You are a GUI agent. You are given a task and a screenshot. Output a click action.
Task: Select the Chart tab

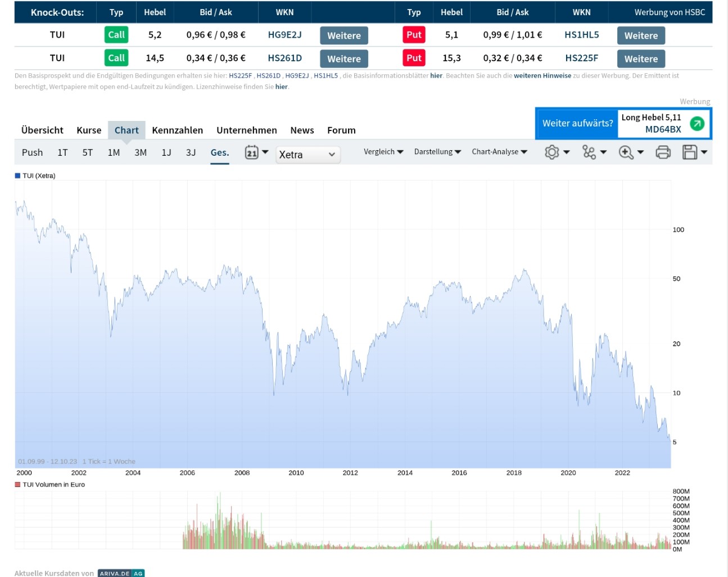(126, 130)
